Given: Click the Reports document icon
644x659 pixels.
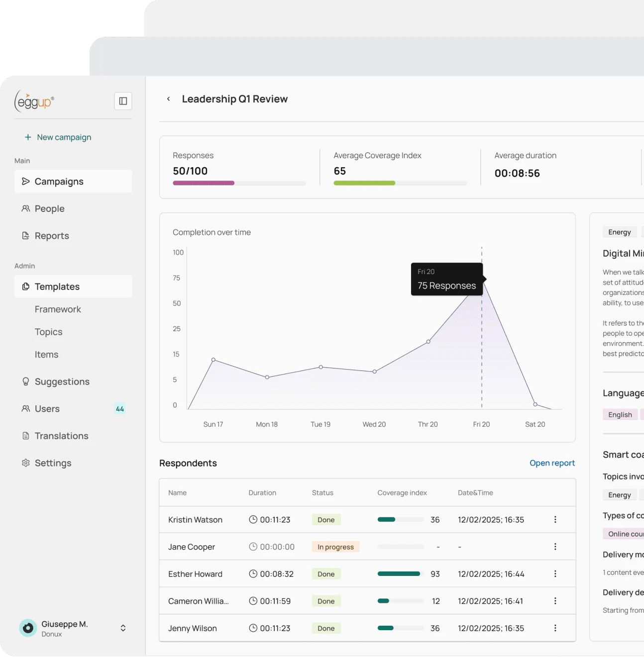Looking at the screenshot, I should coord(26,236).
